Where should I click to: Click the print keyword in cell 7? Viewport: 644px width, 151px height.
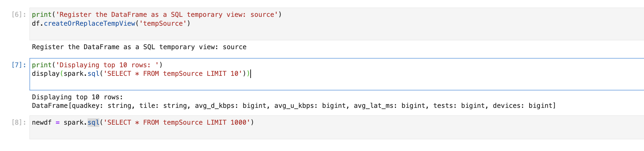coord(42,65)
